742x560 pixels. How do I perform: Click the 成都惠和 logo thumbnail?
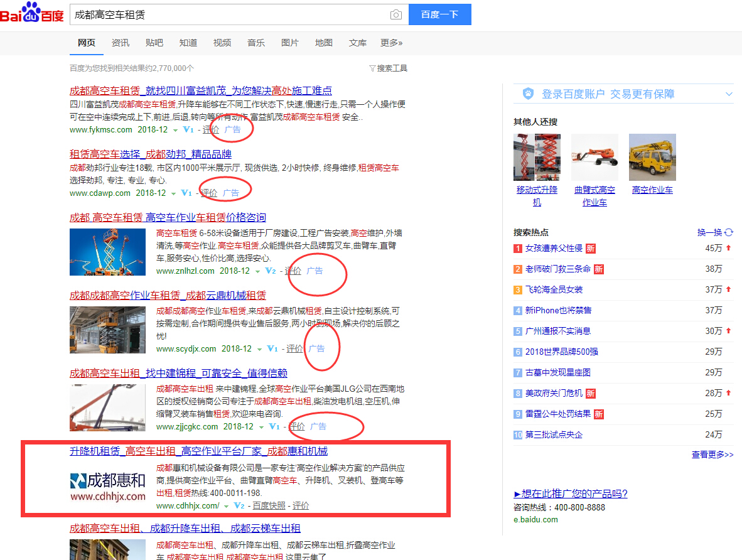[x=108, y=486]
